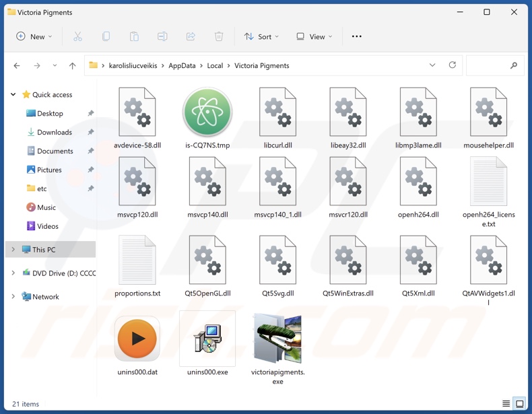Select the msvcp140.dll file
The height and width of the screenshot is (414, 532).
coord(207,188)
